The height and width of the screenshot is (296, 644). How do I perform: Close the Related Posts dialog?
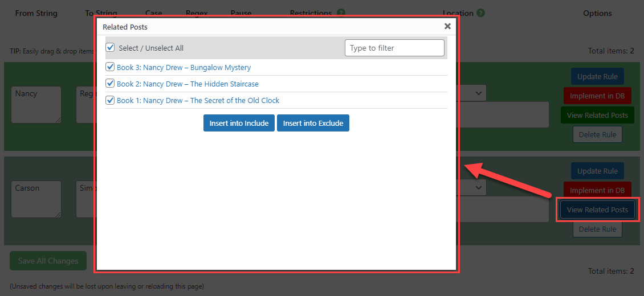coord(447,26)
